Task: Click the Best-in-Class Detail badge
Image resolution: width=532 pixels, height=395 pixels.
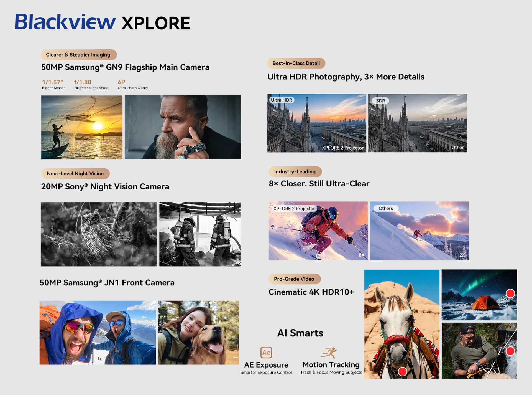Action: [296, 63]
